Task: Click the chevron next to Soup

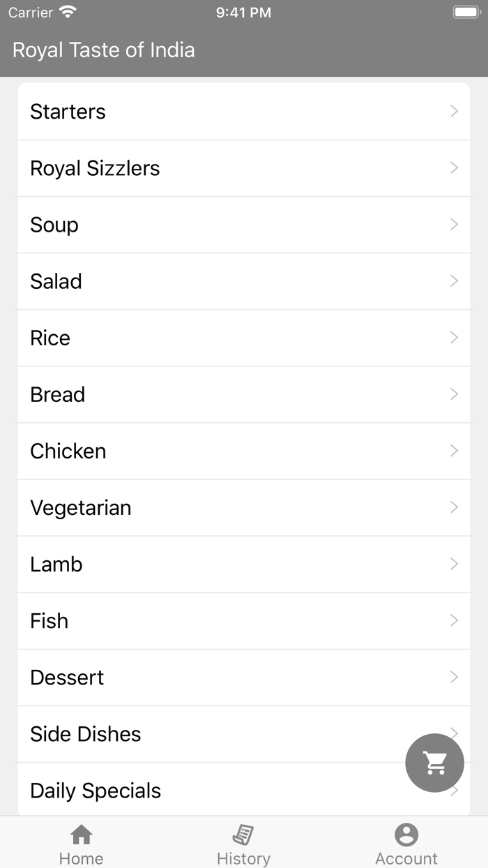Action: point(454,224)
